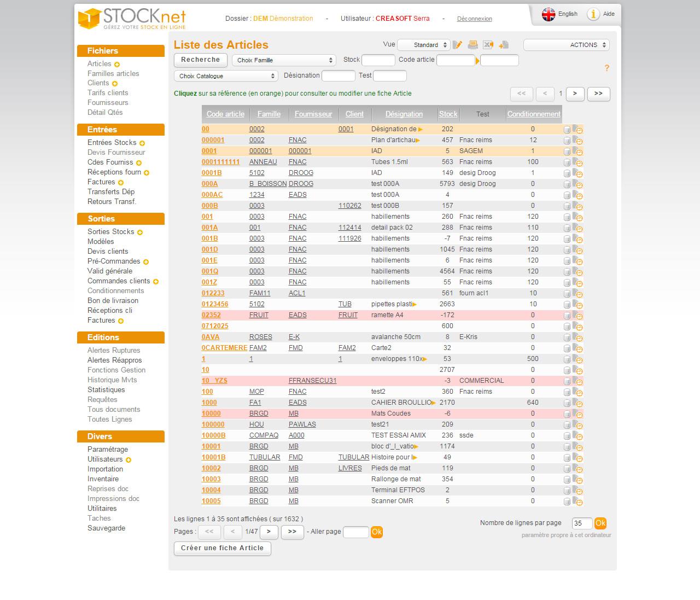Click the plus icon next to Articles

click(x=116, y=64)
